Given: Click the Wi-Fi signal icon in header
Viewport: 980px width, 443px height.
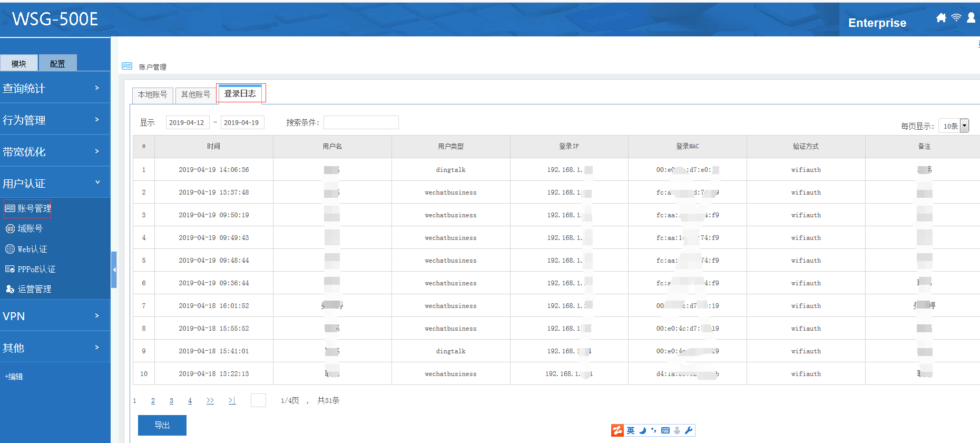Looking at the screenshot, I should 956,18.
